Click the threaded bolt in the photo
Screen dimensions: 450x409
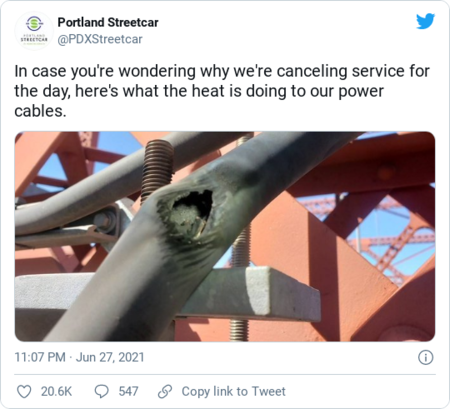[x=157, y=168]
